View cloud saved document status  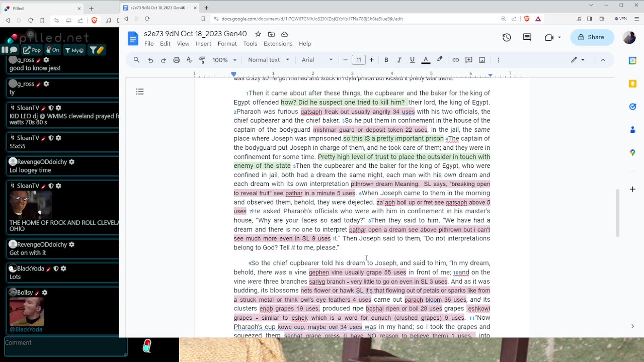tap(284, 34)
